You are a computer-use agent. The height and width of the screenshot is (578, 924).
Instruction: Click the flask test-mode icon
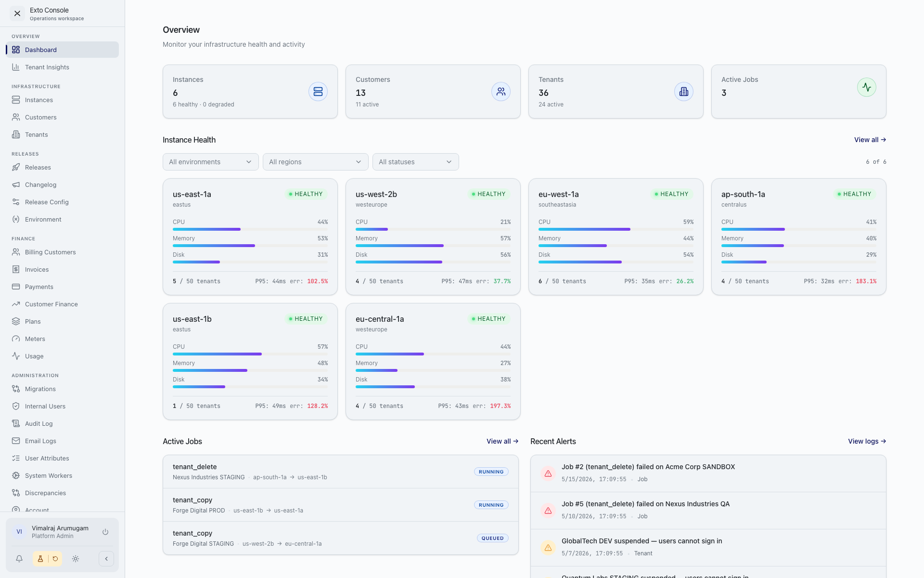tap(40, 559)
